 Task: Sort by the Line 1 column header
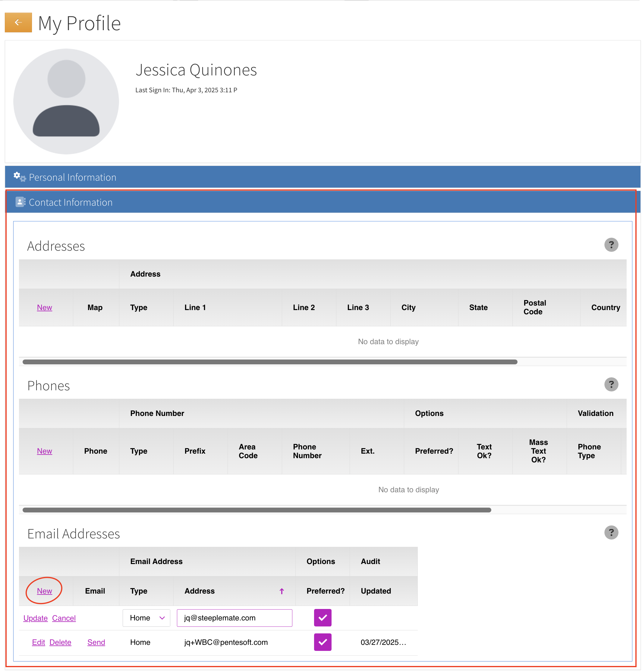click(228, 308)
